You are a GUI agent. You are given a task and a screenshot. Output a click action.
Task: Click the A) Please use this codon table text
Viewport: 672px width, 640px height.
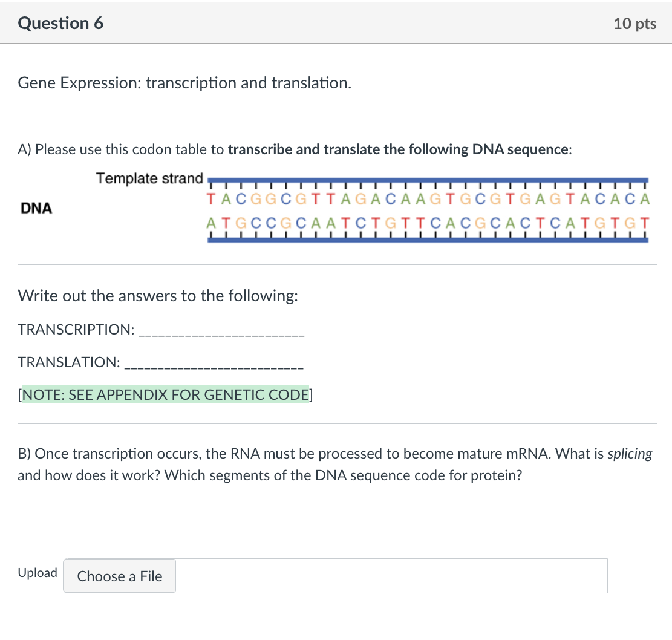[x=121, y=149]
